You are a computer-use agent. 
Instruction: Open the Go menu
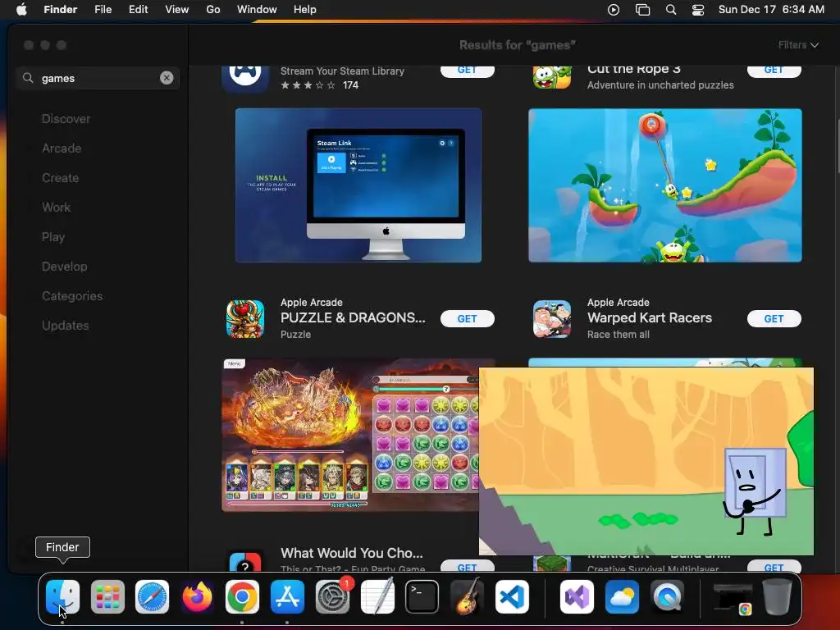click(x=213, y=10)
